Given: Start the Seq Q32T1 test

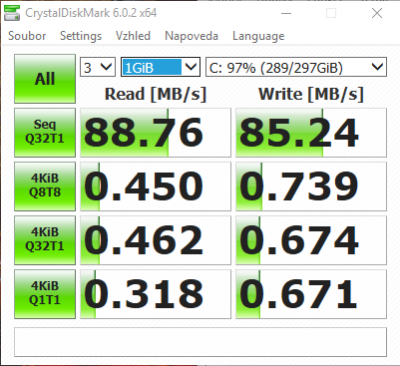Looking at the screenshot, I should point(45,132).
